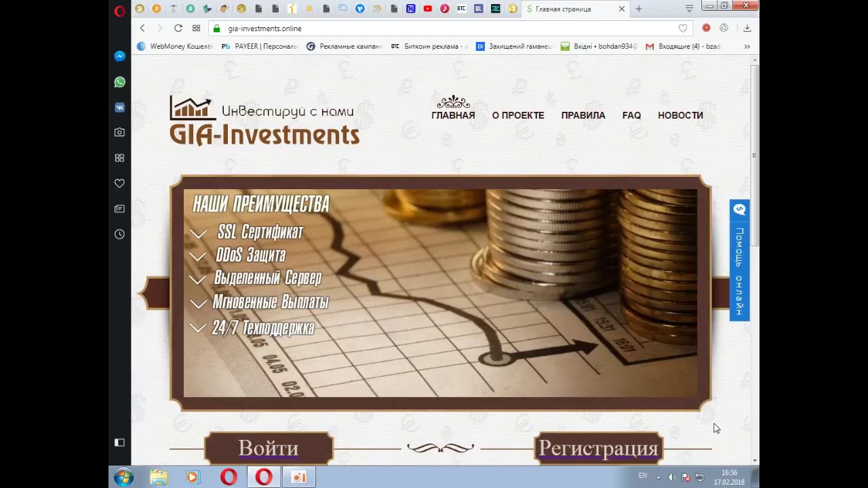Reload the current page
868x488 pixels.
tap(178, 28)
